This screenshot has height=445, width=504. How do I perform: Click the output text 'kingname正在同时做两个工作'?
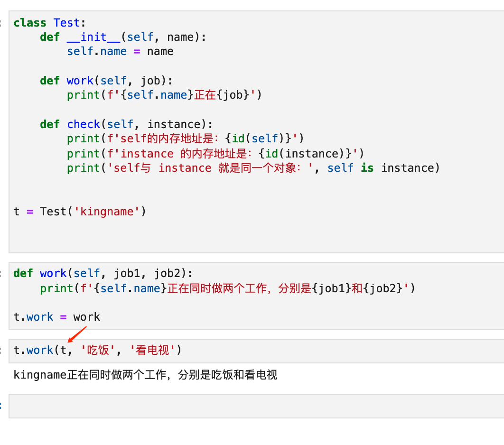point(145,375)
